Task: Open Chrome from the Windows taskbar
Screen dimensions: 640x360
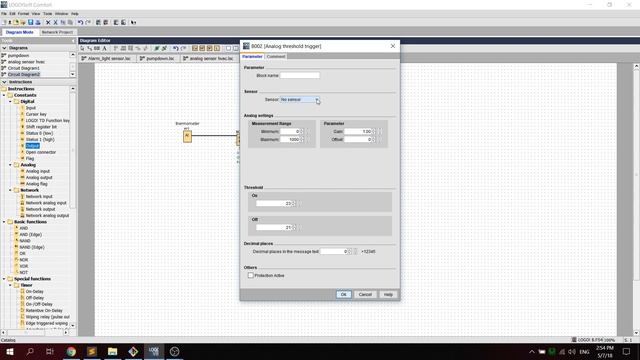Action: [x=71, y=351]
